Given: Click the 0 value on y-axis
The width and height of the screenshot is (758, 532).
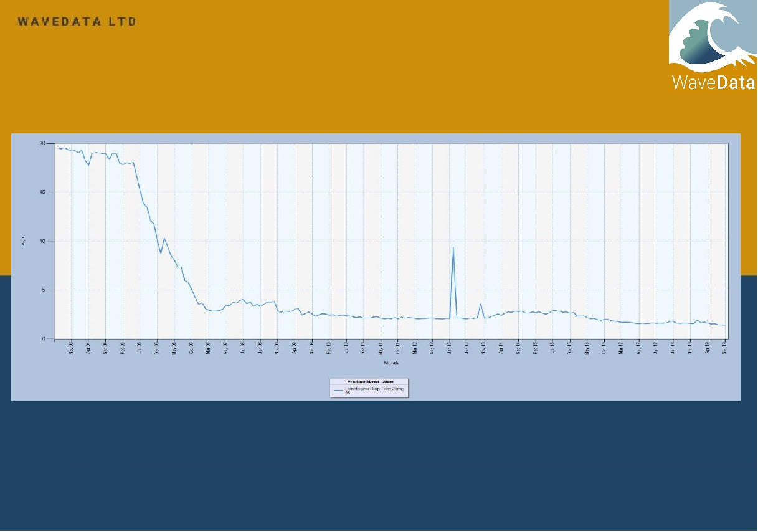Looking at the screenshot, I should pyautogui.click(x=44, y=339).
